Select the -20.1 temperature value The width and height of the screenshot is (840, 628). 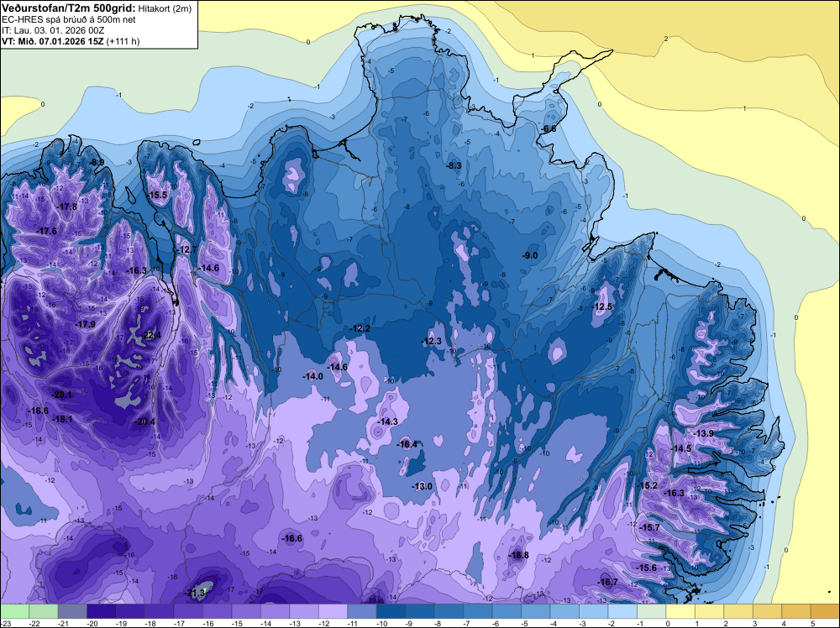point(61,395)
